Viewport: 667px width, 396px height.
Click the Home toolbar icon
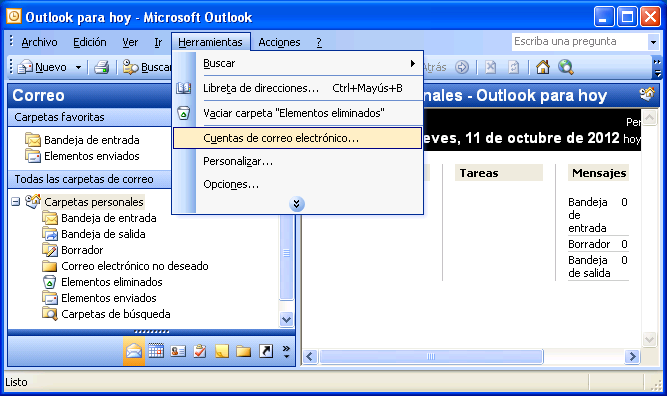tap(543, 67)
